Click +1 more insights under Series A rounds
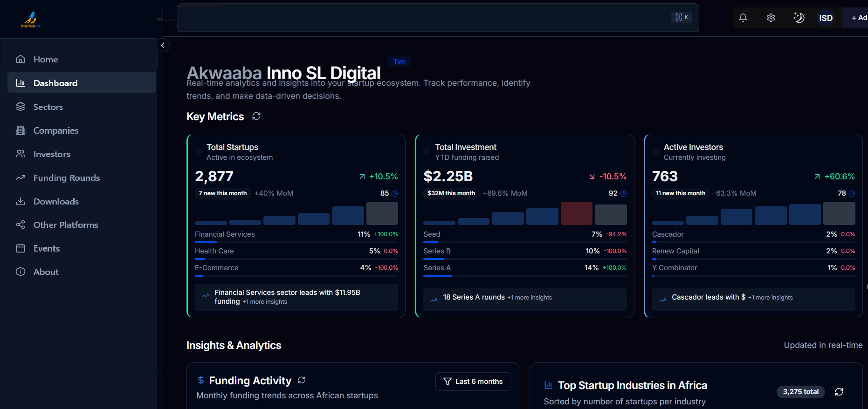 530,298
